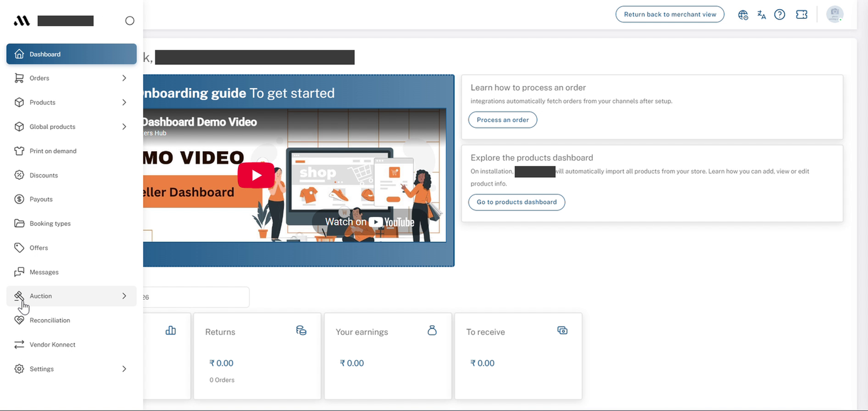868x411 pixels.
Task: Click the Offers tag icon
Action: (19, 248)
